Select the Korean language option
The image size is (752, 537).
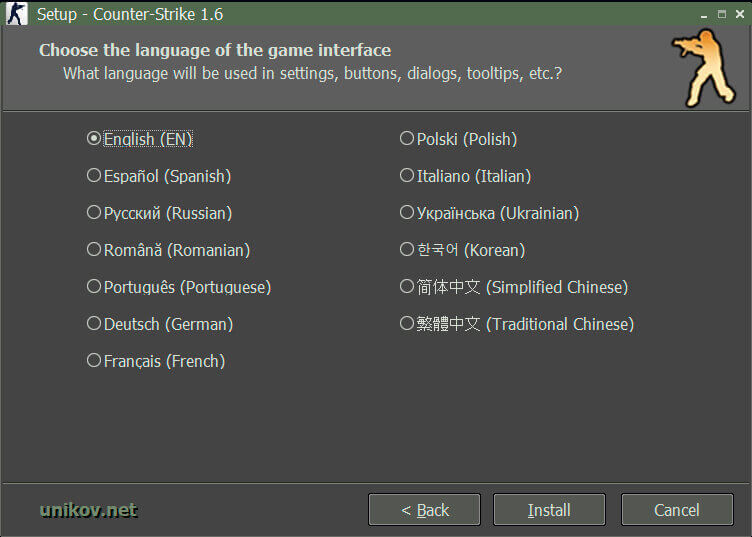click(x=407, y=250)
